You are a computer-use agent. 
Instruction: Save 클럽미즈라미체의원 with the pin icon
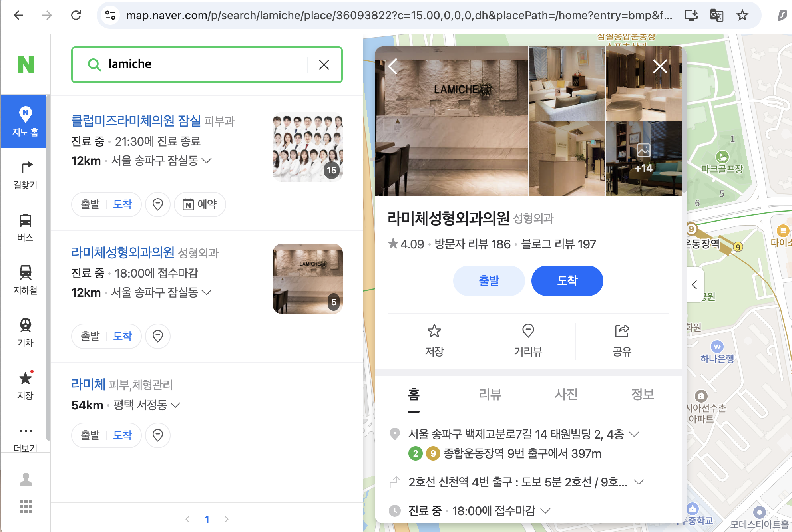click(158, 204)
